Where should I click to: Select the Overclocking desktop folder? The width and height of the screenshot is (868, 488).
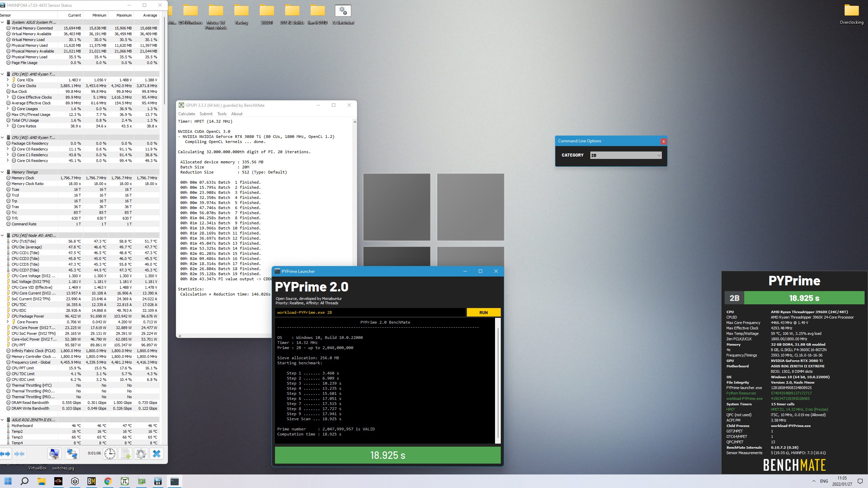pyautogui.click(x=851, y=15)
